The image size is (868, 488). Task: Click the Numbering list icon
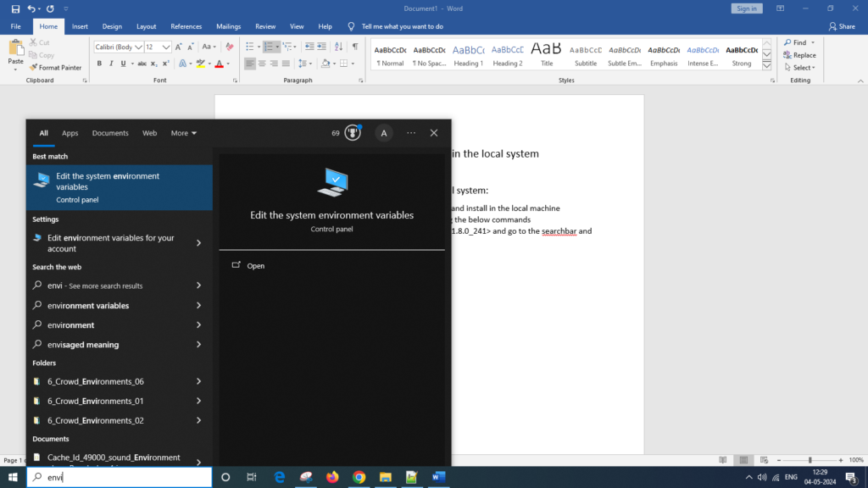[x=269, y=47]
